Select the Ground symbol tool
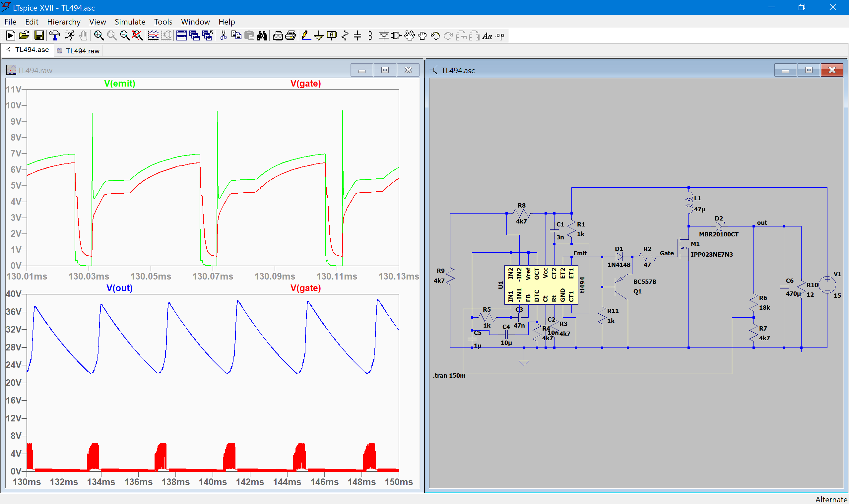 319,36
